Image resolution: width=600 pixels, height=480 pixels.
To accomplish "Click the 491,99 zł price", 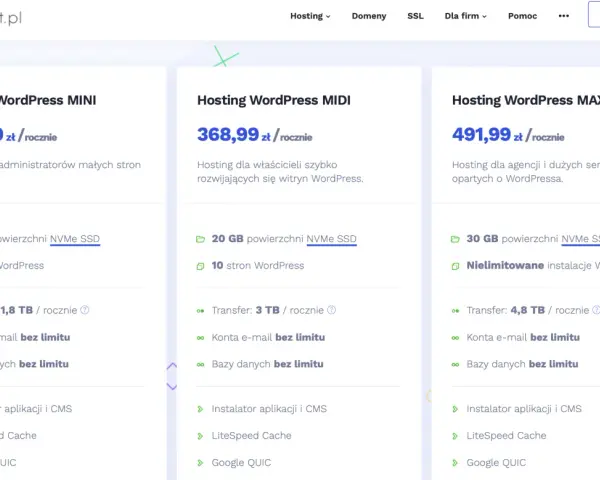I will tap(487, 135).
